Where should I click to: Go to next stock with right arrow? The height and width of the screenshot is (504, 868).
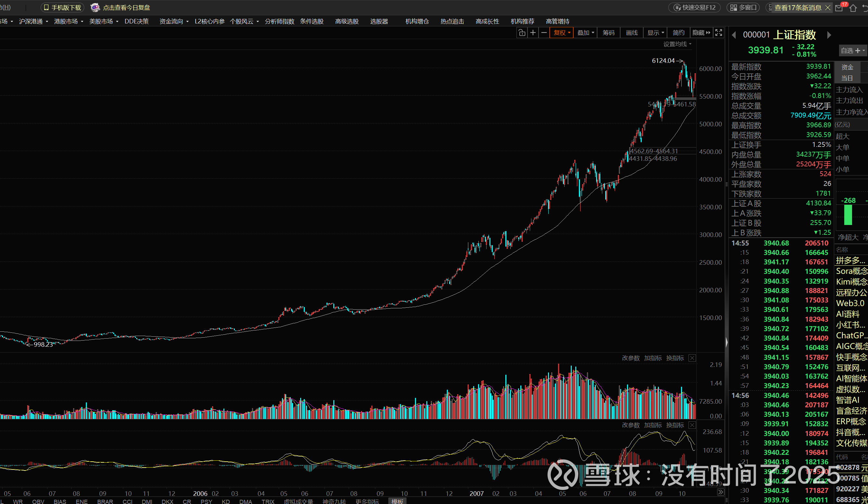pos(829,35)
